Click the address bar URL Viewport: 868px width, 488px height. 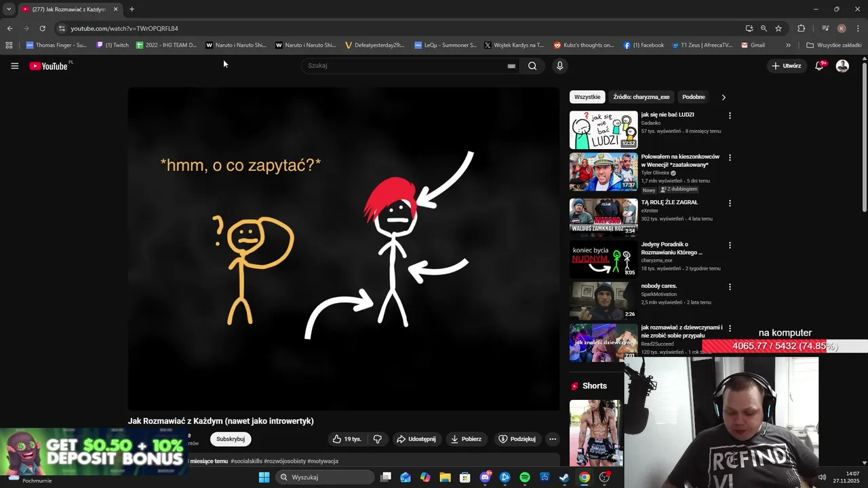tap(124, 28)
